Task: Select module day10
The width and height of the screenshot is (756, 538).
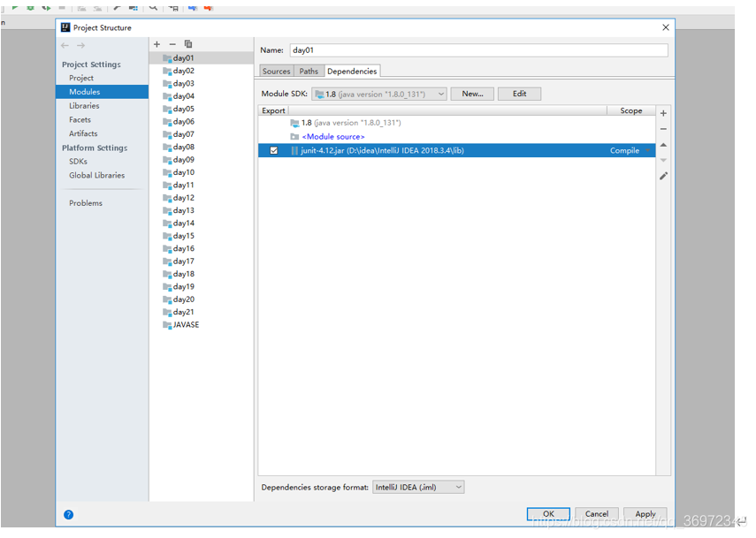Action: (x=202, y=172)
